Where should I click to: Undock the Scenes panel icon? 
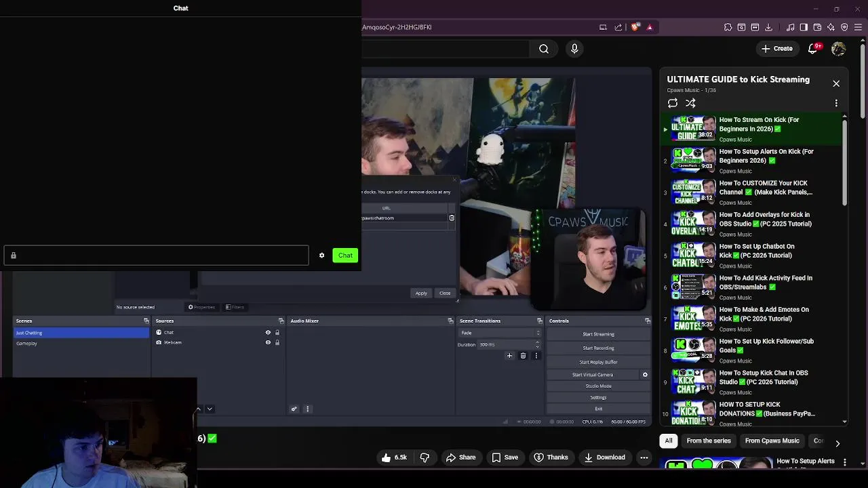coord(146,321)
